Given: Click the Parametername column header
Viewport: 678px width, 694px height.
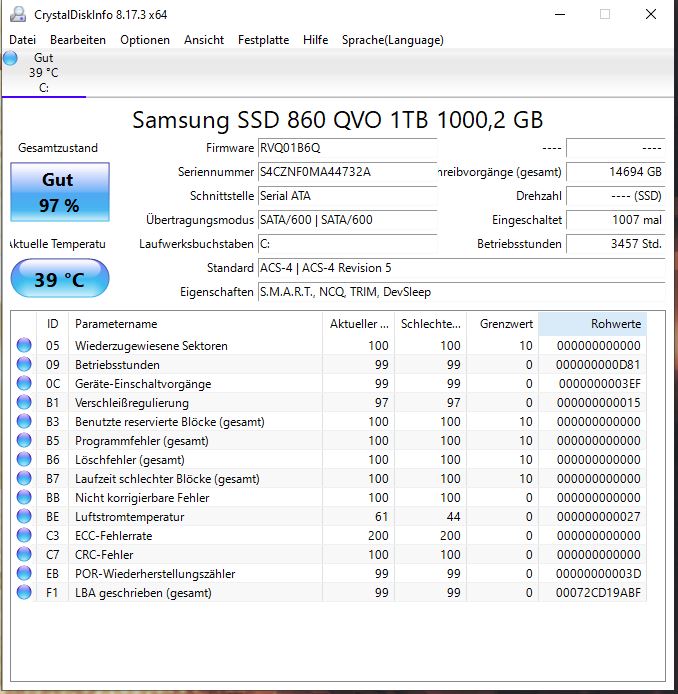Looking at the screenshot, I should (195, 324).
